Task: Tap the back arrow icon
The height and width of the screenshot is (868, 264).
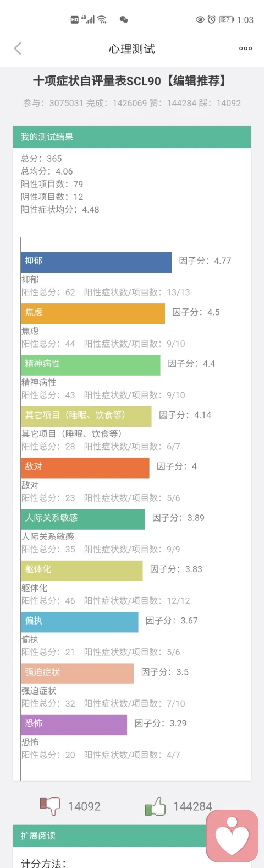Action: click(x=18, y=48)
